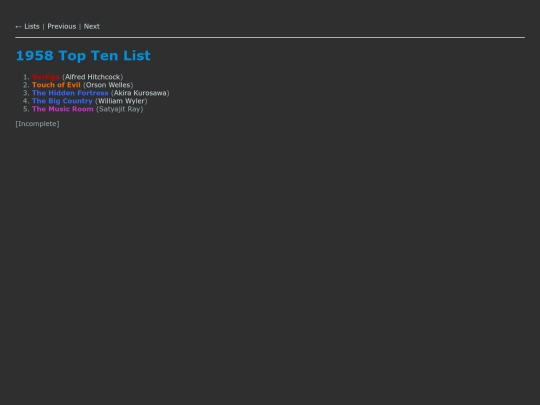Click the Akira Kurosawa director name
540x405 pixels.
tap(140, 93)
